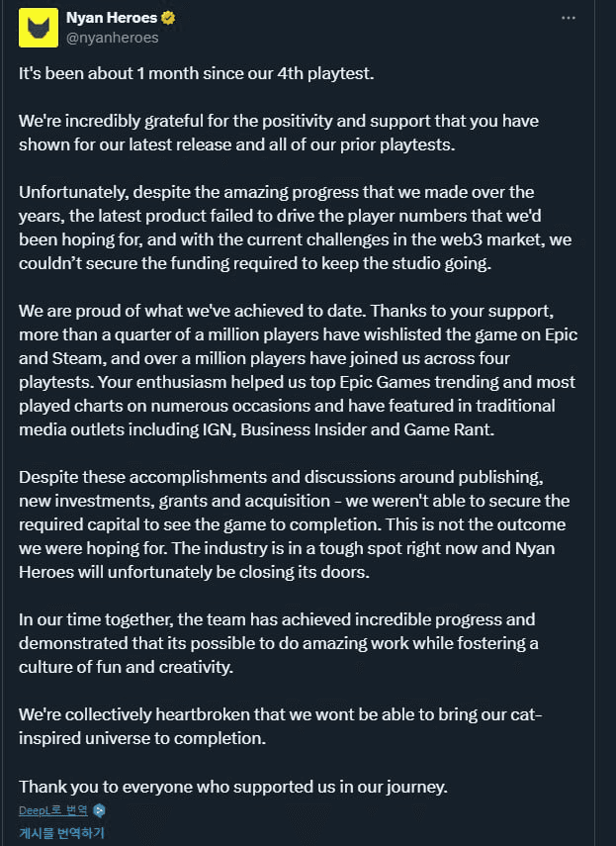Click the line mentioning IGN and Game Rant
Image resolution: width=616 pixels, height=846 pixels.
pyautogui.click(x=256, y=429)
